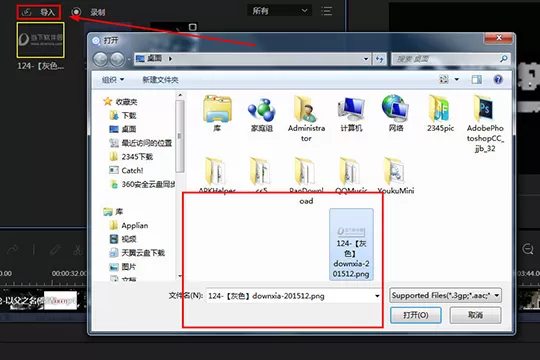Screen dimensions: 540x360
Task: Click the scissors split icon in timeline toolbar
Action: 78,249
